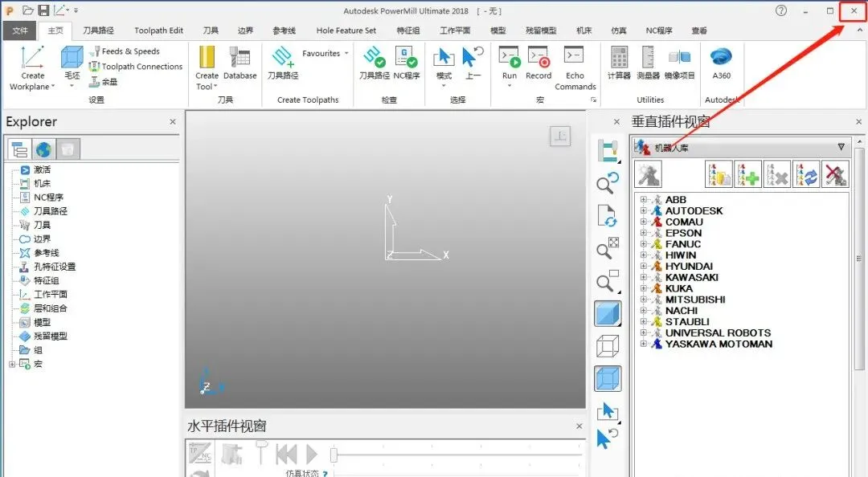The image size is (868, 477).
Task: Open the 计算器 calculator utility
Action: click(619, 63)
